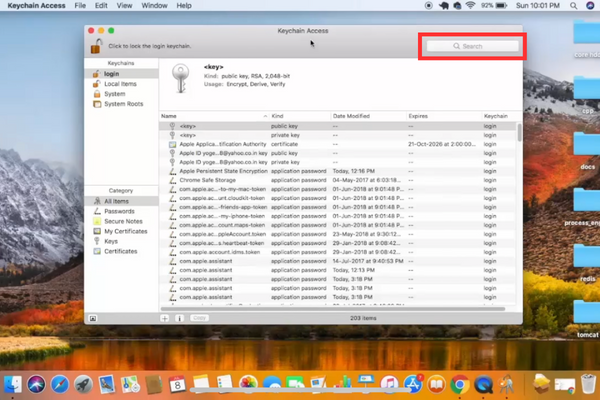Select the com.apple.account.idms.token row
This screenshot has width=600, height=400.
(338, 252)
